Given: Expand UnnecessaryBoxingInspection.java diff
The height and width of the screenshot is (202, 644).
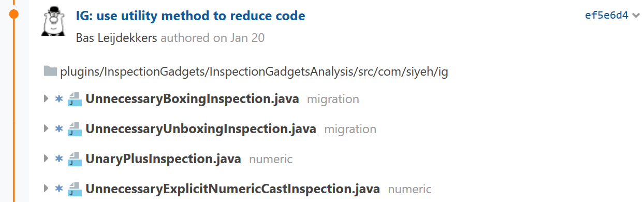Looking at the screenshot, I should 47,99.
